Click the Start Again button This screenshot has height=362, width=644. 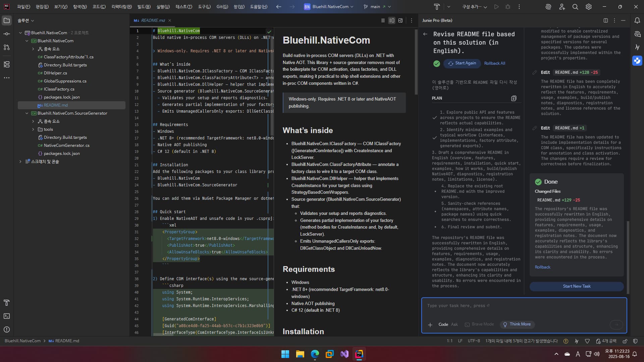click(462, 63)
